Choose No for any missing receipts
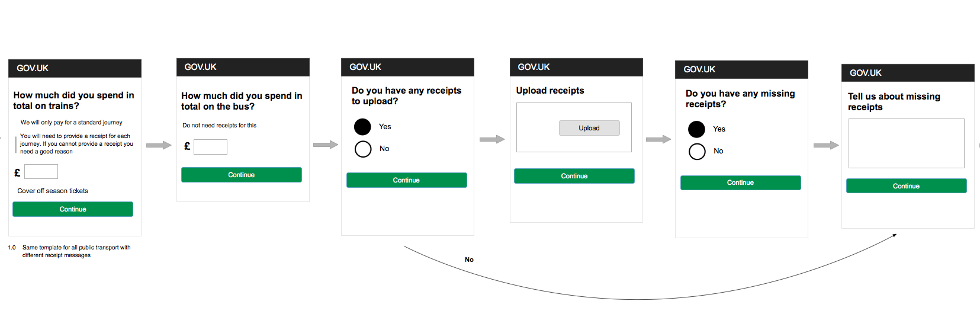Viewport: 980px width, 317px height. click(697, 152)
